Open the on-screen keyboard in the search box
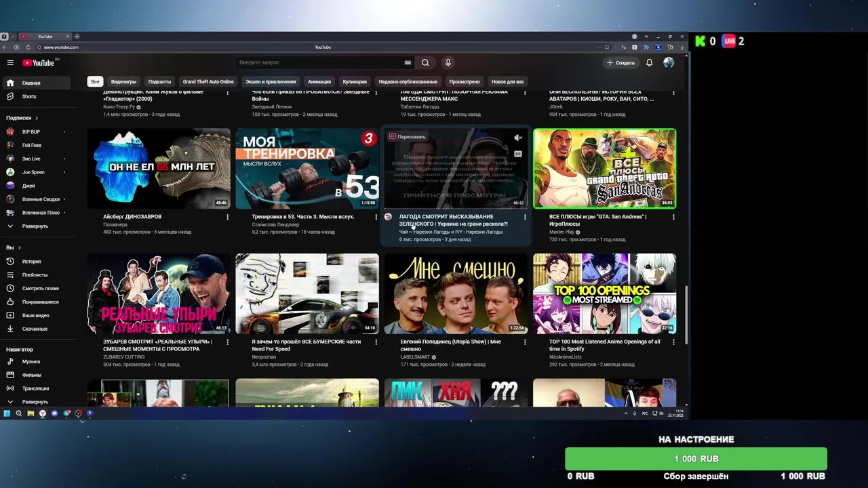 408,62
